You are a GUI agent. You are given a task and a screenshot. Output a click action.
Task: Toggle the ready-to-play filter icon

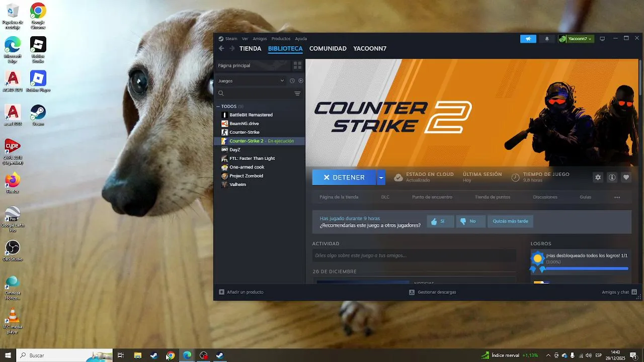(301, 80)
